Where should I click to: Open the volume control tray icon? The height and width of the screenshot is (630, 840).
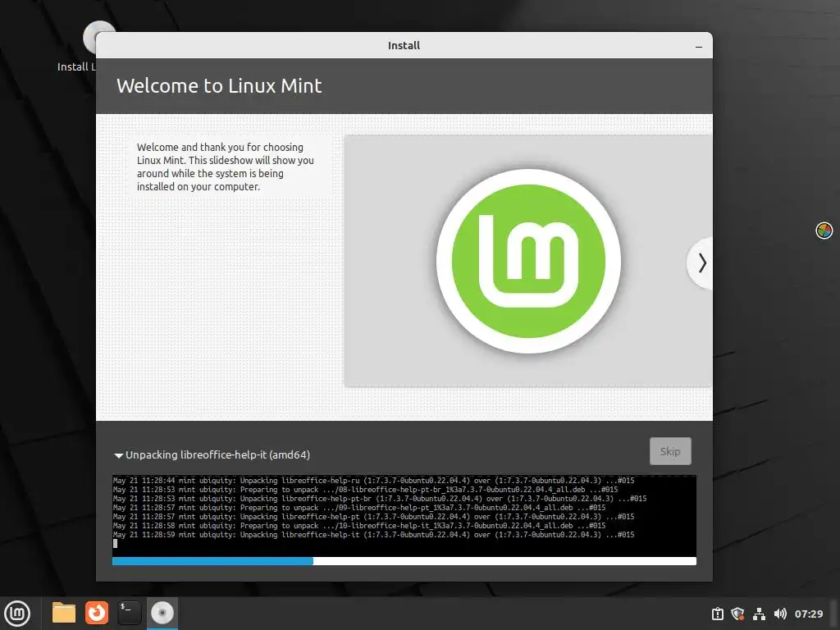pyautogui.click(x=780, y=614)
